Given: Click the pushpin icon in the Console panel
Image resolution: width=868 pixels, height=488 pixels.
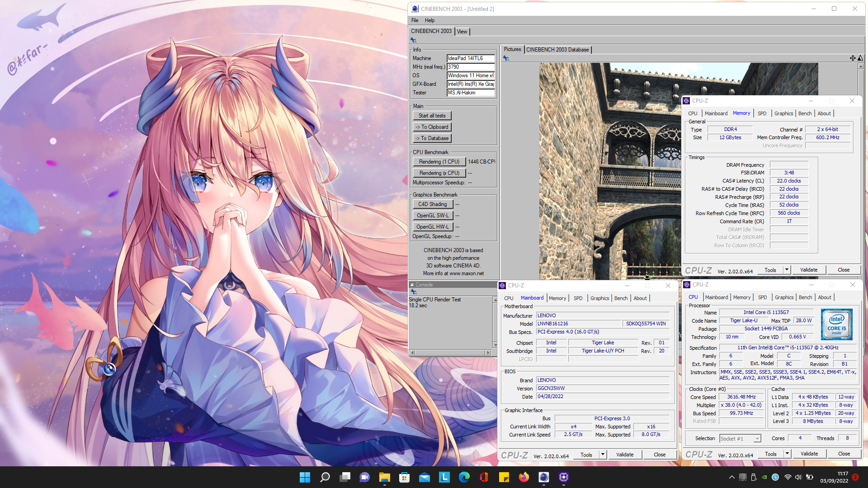Looking at the screenshot, I should point(413,292).
